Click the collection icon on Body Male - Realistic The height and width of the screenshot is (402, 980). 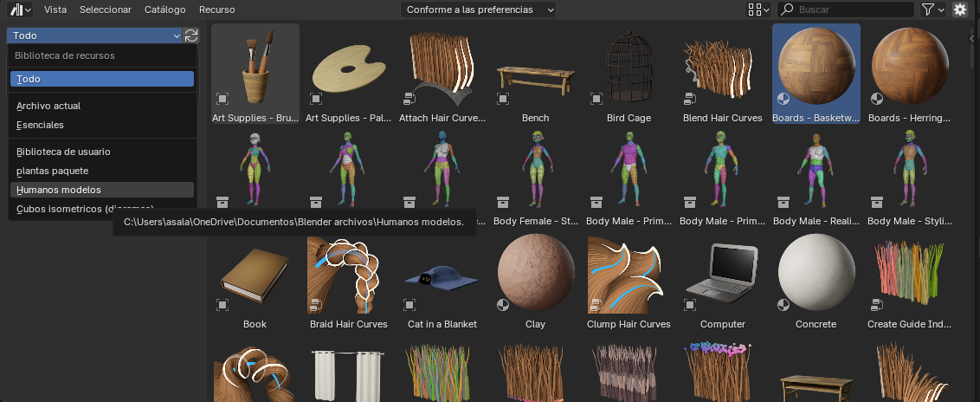(783, 201)
